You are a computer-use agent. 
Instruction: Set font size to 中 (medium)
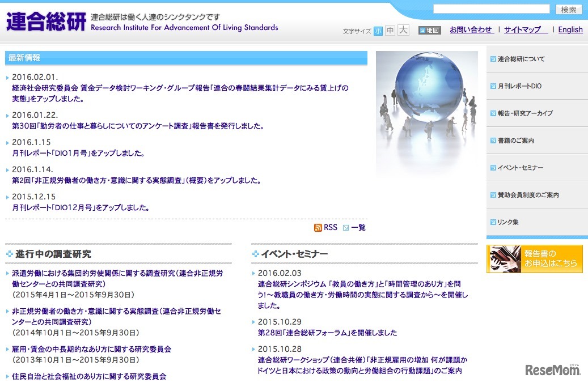coord(390,31)
